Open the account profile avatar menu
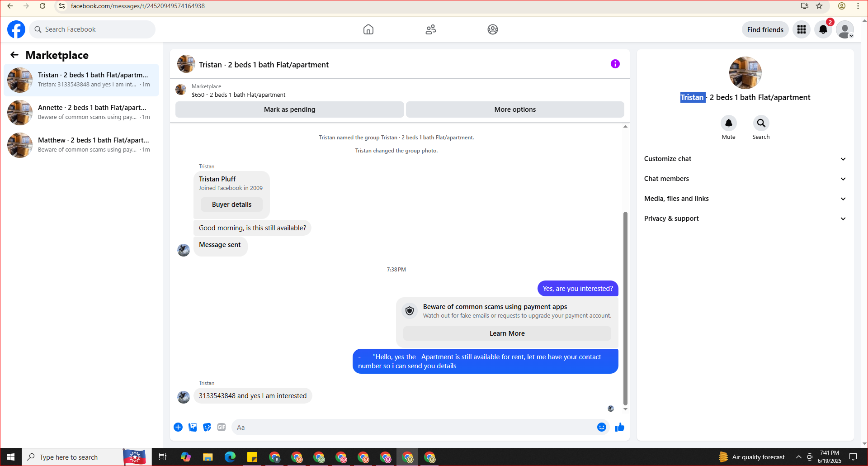 click(845, 29)
